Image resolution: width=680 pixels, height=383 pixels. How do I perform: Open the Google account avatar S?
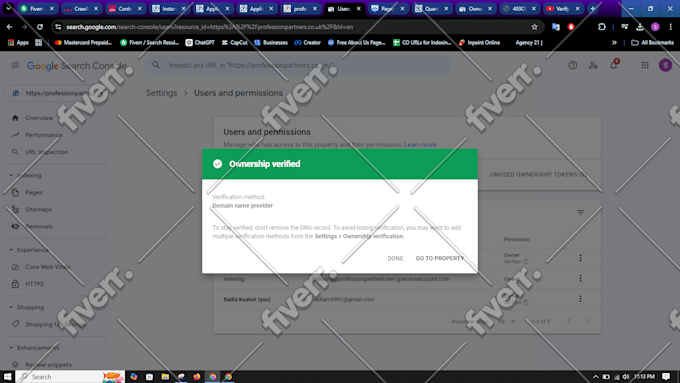click(x=665, y=65)
